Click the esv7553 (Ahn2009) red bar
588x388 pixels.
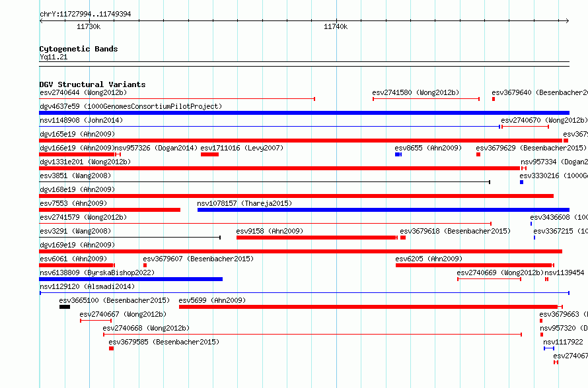click(x=110, y=210)
